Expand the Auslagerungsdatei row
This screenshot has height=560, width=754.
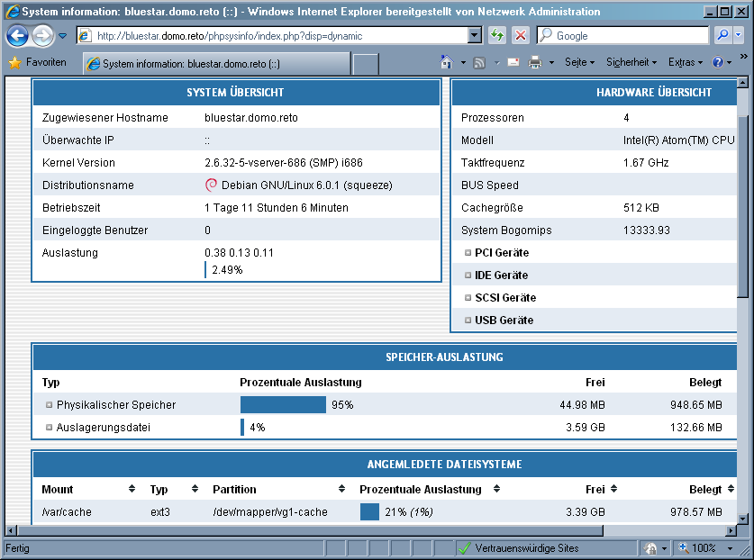[50, 428]
